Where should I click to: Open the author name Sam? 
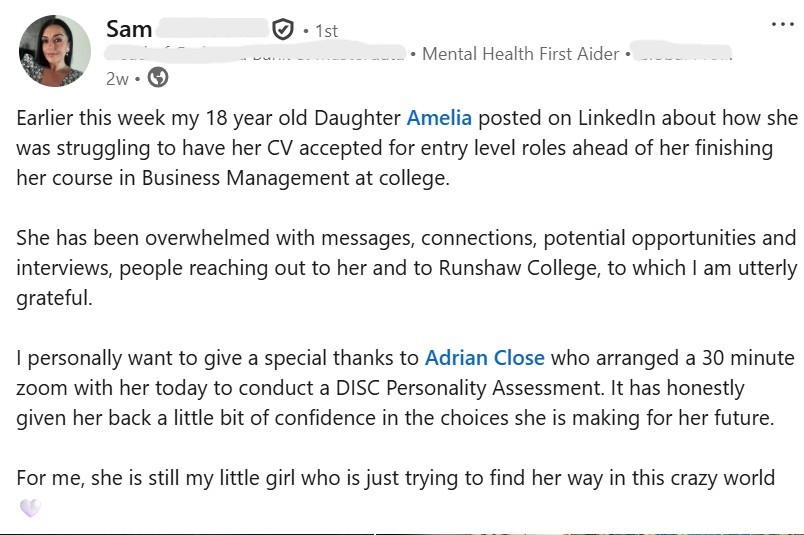129,30
